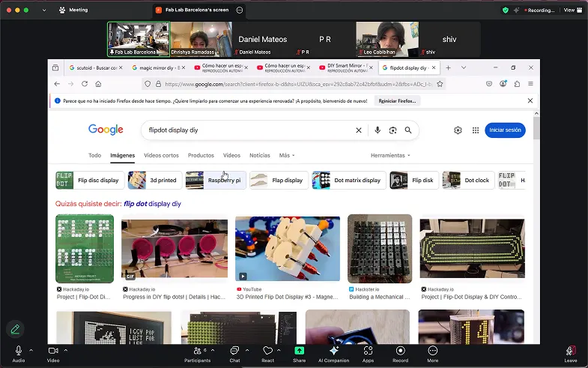Select Fab Lab Barcelona video thumbnail
The width and height of the screenshot is (588, 368).
tap(139, 39)
